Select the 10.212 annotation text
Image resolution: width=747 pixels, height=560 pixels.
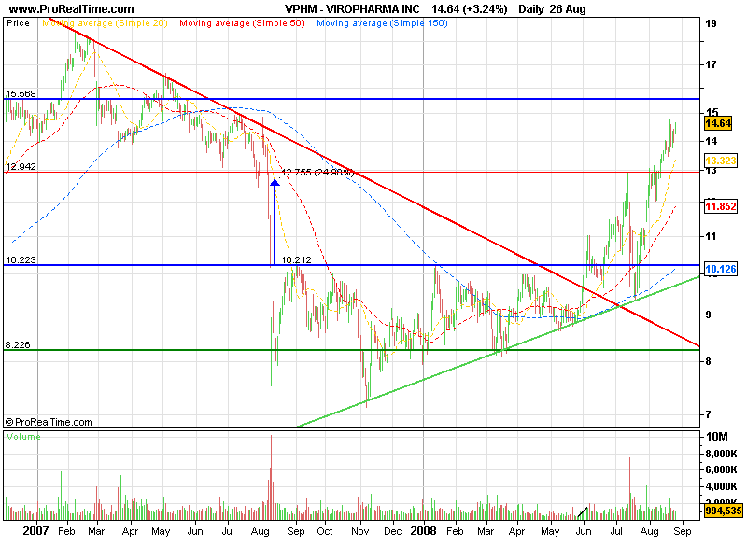tap(296, 260)
